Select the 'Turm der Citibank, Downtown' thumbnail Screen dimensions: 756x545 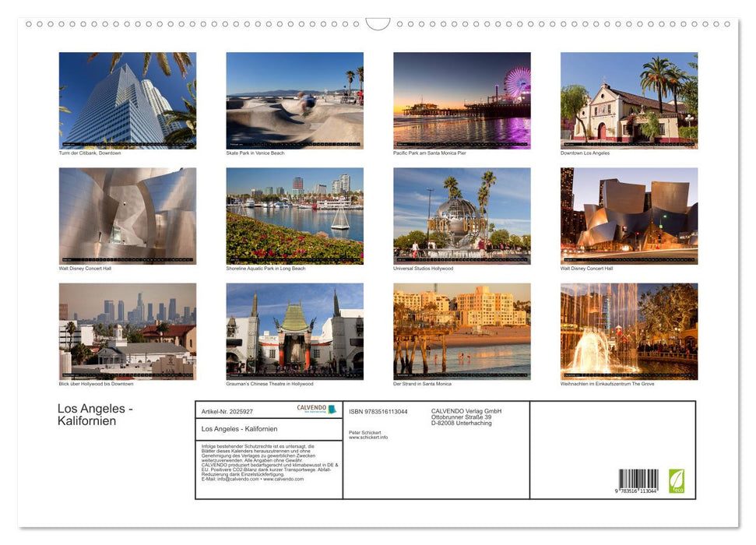(127, 100)
